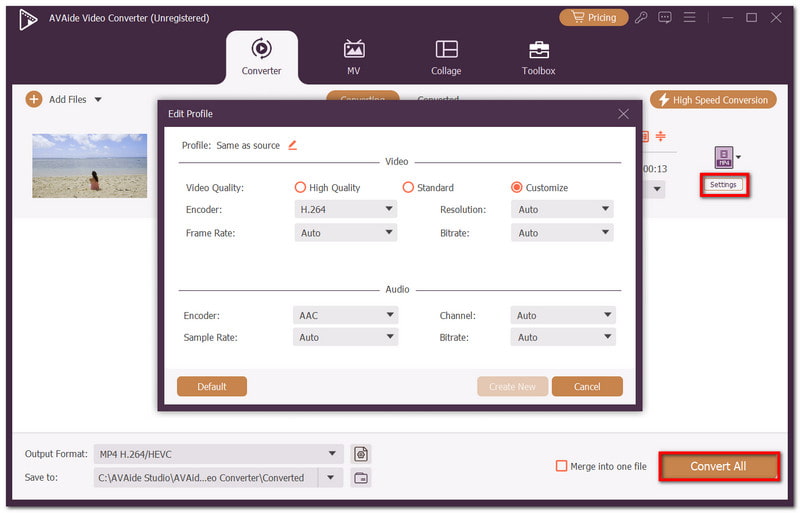This screenshot has height=513, width=800.
Task: Open the audio Encoder AAC dropdown
Action: coord(345,315)
